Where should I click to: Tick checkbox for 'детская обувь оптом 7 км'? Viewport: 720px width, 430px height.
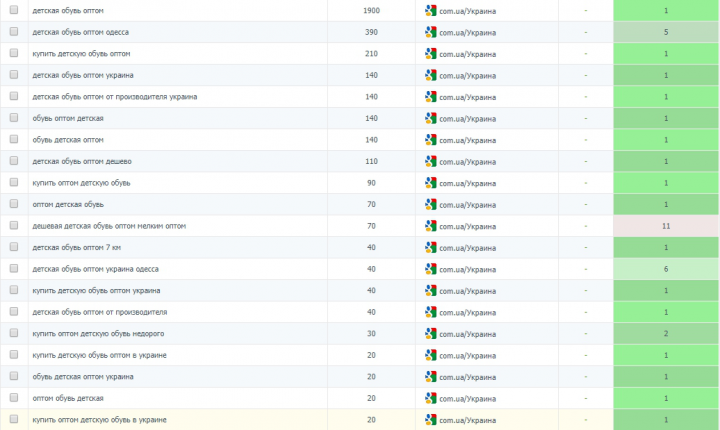(14, 247)
